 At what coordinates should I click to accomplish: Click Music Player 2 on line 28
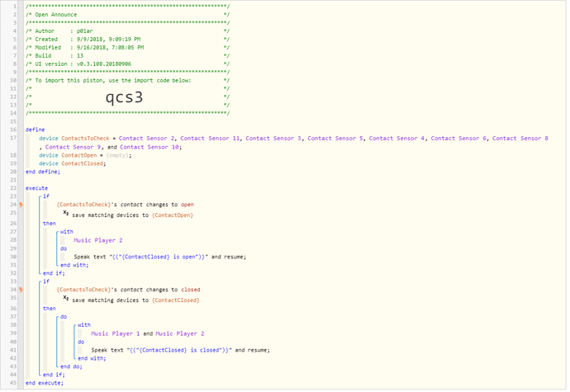pyautogui.click(x=97, y=240)
